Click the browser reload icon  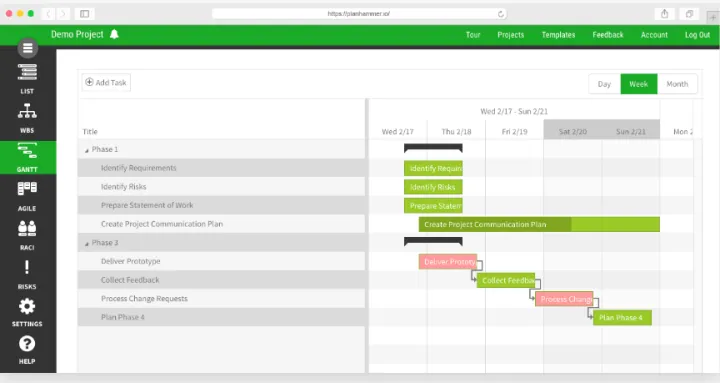pos(501,14)
